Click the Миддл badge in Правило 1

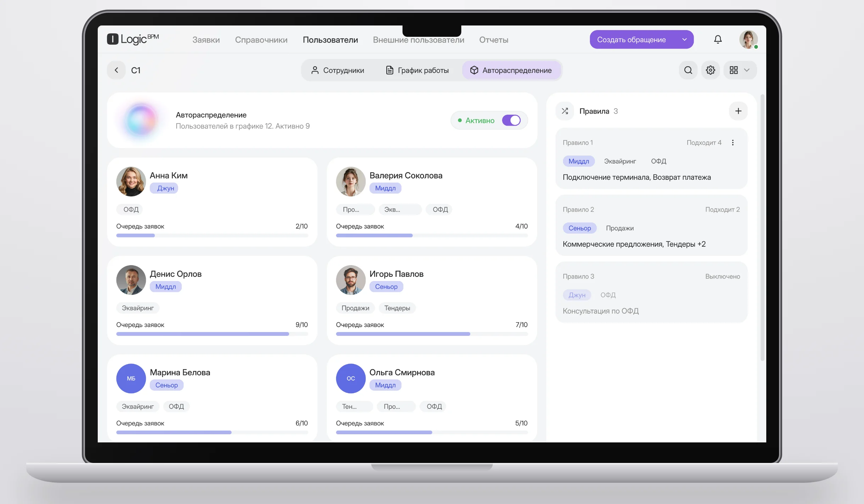click(579, 161)
